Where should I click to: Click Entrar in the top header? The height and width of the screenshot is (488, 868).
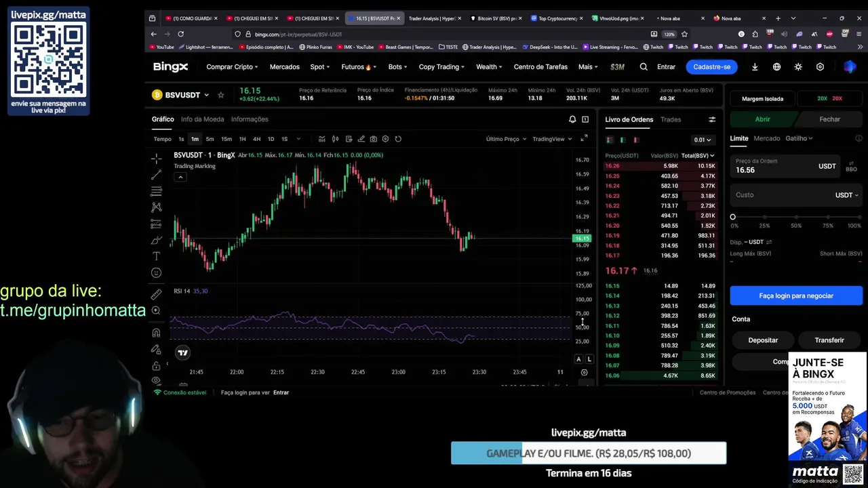click(666, 67)
